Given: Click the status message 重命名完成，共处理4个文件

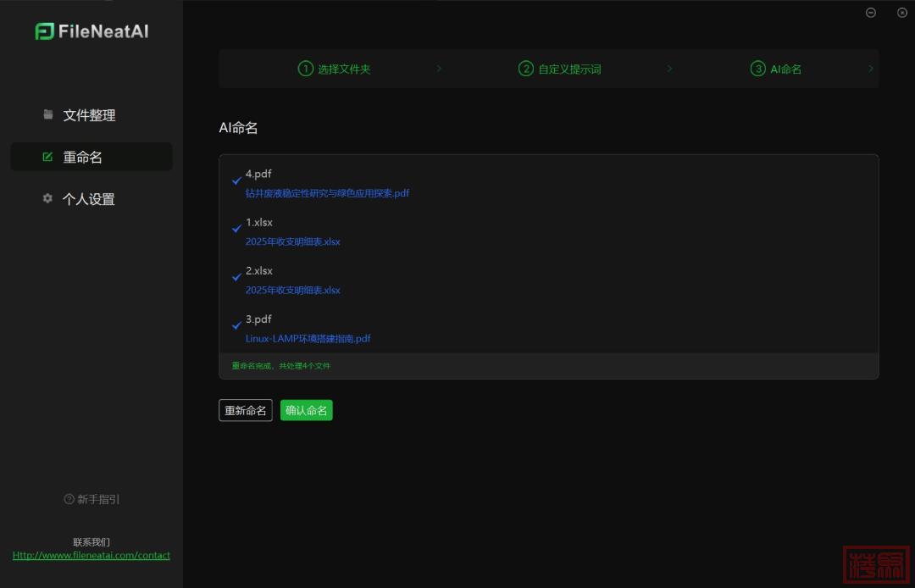Looking at the screenshot, I should pyautogui.click(x=281, y=366).
